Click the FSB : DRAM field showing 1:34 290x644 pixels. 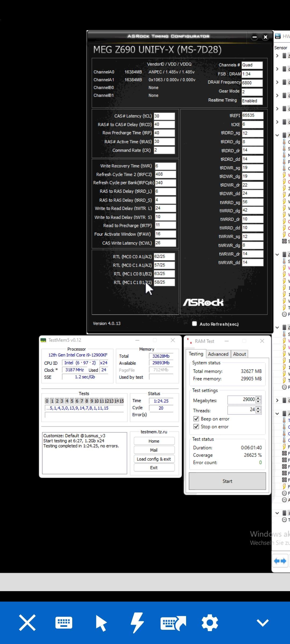(x=252, y=74)
